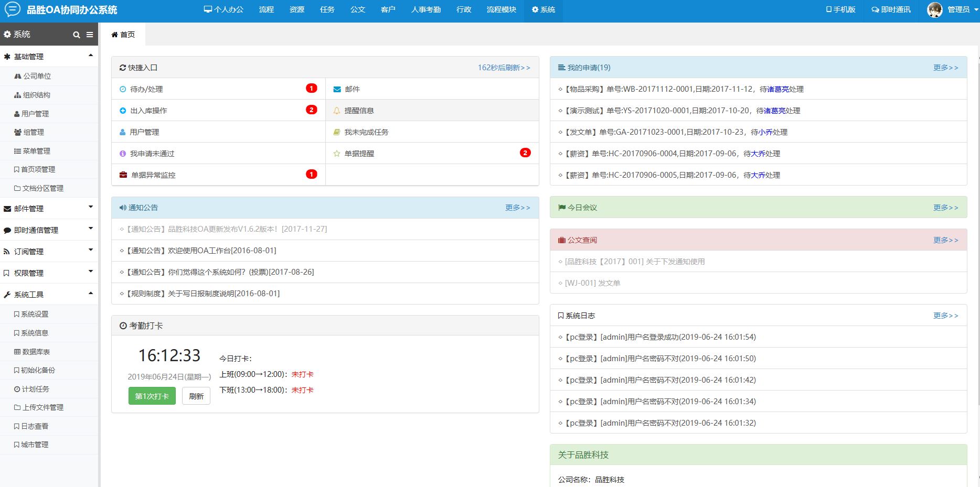Click the red badge on 单据提醒
This screenshot has width=980, height=487.
pos(525,153)
